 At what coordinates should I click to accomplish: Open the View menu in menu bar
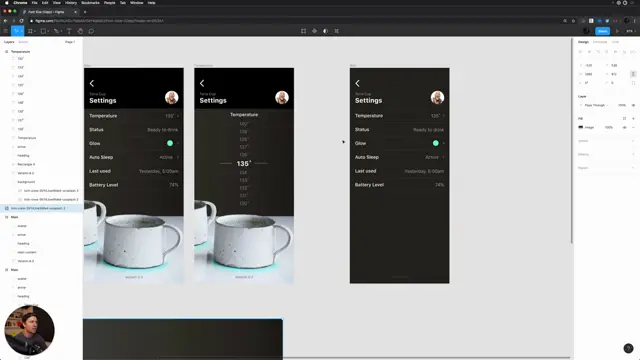pyautogui.click(x=57, y=3)
